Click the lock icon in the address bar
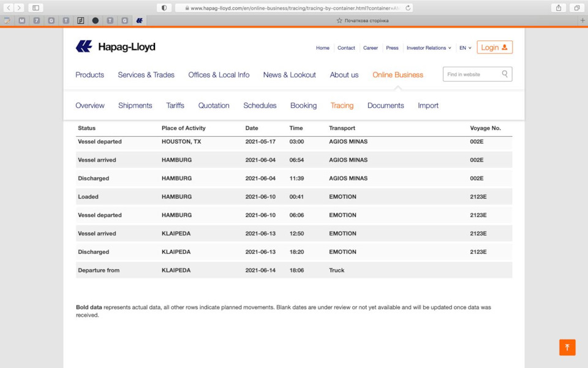The height and width of the screenshot is (368, 588). tap(187, 8)
